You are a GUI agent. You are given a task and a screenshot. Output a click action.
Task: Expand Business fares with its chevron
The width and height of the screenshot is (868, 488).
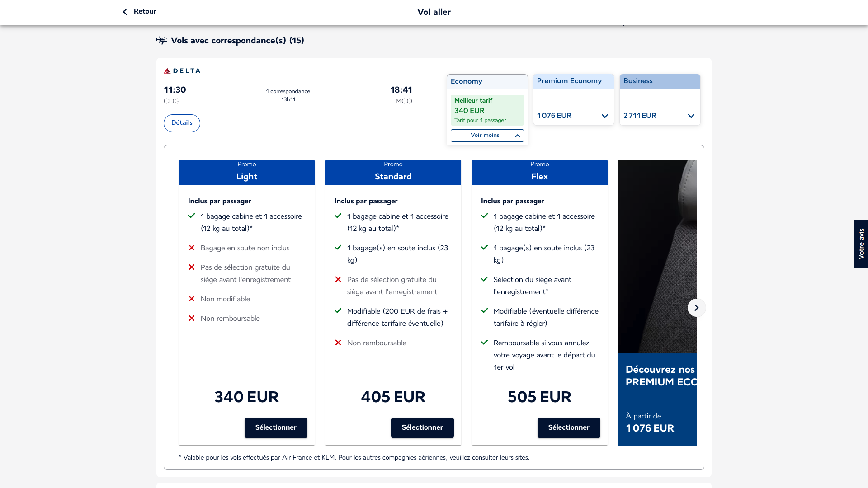coord(691,116)
